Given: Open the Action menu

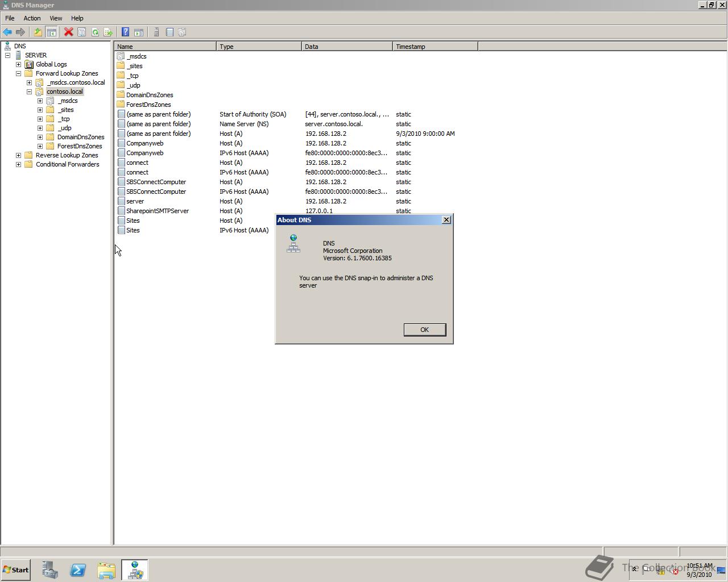Looking at the screenshot, I should click(x=32, y=18).
